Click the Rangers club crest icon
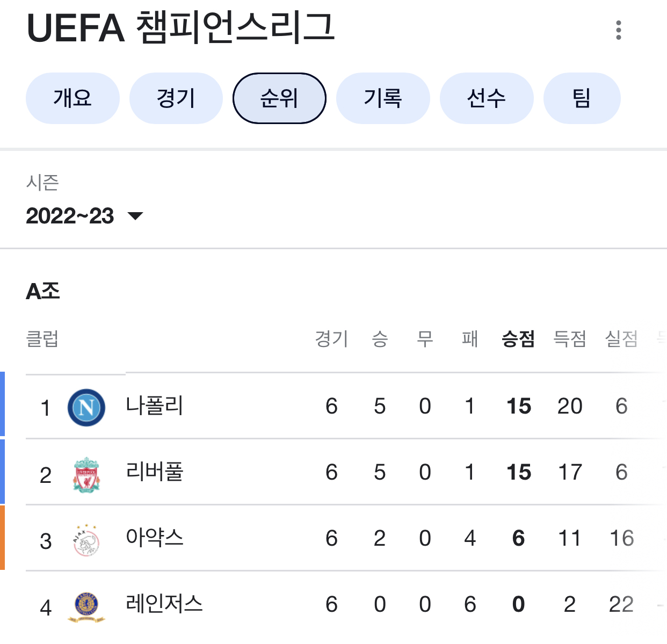Viewport: 667px width, 644px height. [x=86, y=604]
